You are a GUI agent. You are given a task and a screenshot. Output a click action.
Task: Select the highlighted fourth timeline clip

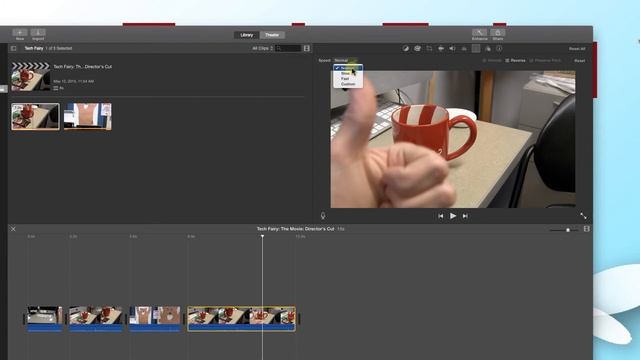coord(241,319)
